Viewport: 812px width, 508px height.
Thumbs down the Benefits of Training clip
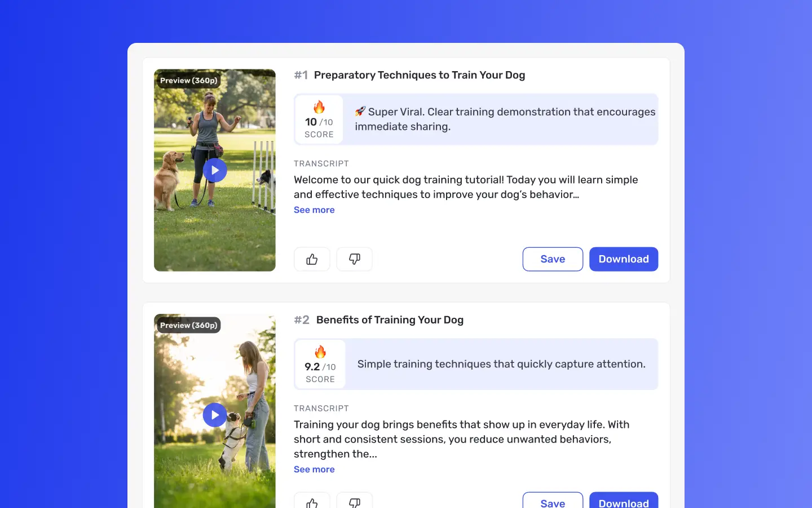click(354, 500)
